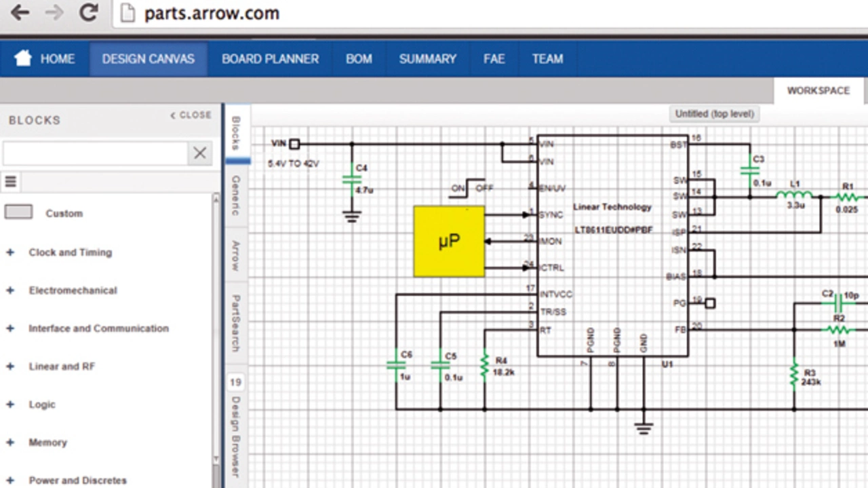
Task: Select the vertical Arrow side tab
Action: 237,256
